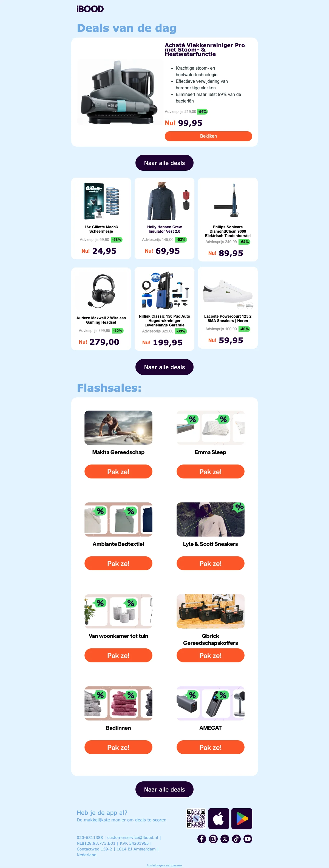Select the Audeze Maxwell 2 headset deal

tap(101, 309)
